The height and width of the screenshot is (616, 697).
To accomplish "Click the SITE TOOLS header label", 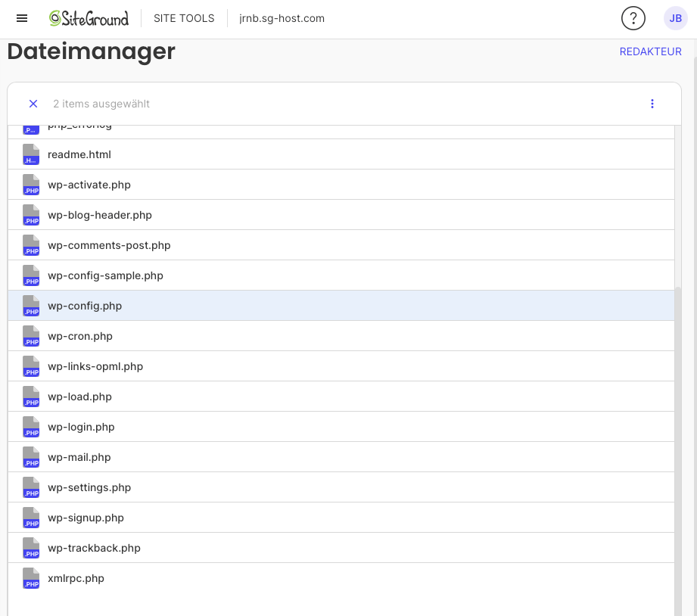I will coord(184,18).
